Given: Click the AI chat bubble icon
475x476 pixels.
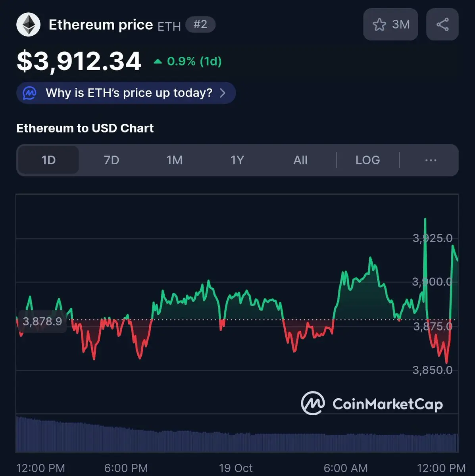Looking at the screenshot, I should pyautogui.click(x=30, y=93).
